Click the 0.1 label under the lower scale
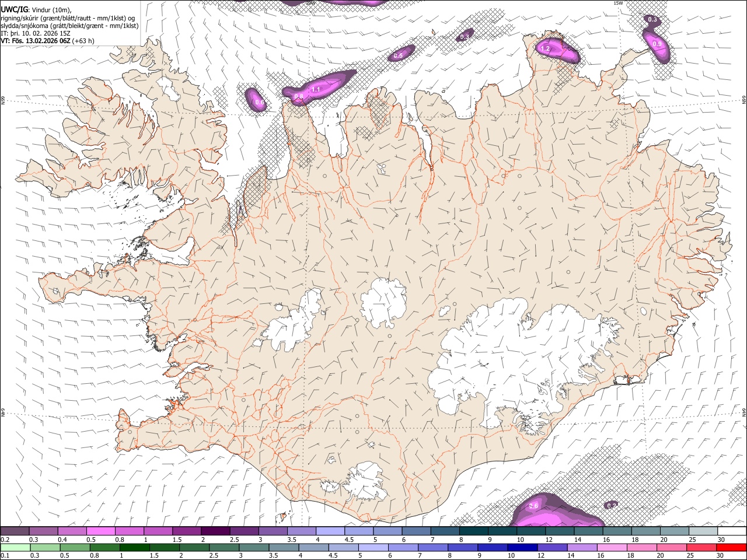This screenshot has width=747, height=560. click(5, 555)
